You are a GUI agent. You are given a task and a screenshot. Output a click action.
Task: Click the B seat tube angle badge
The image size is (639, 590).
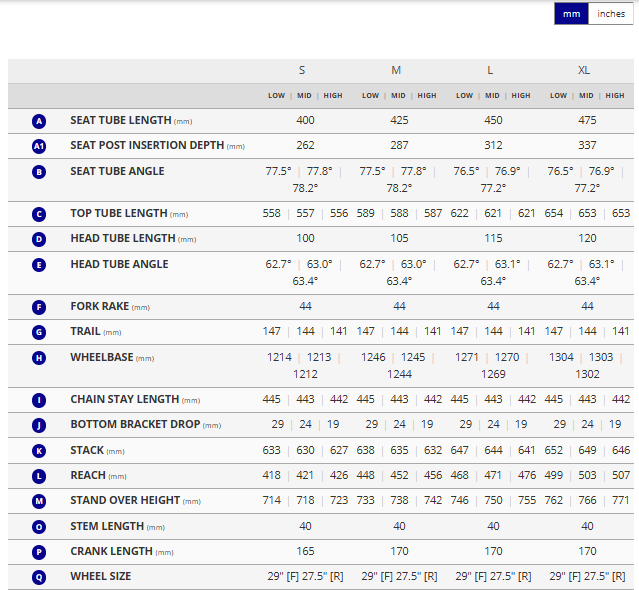click(x=39, y=171)
